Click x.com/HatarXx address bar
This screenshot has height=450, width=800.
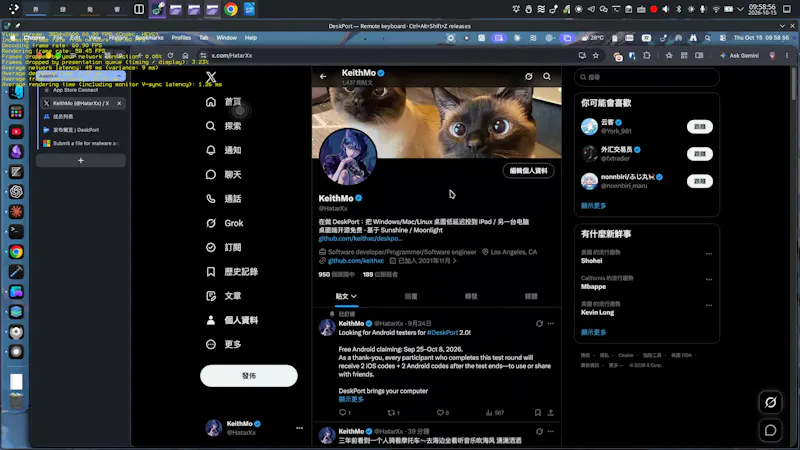[x=232, y=56]
